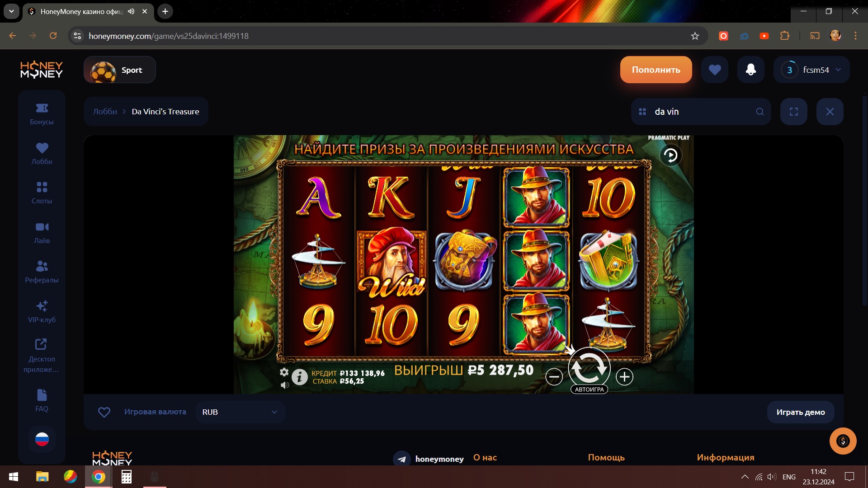Increase the bet with plus button
The image size is (868, 488).
click(x=624, y=376)
